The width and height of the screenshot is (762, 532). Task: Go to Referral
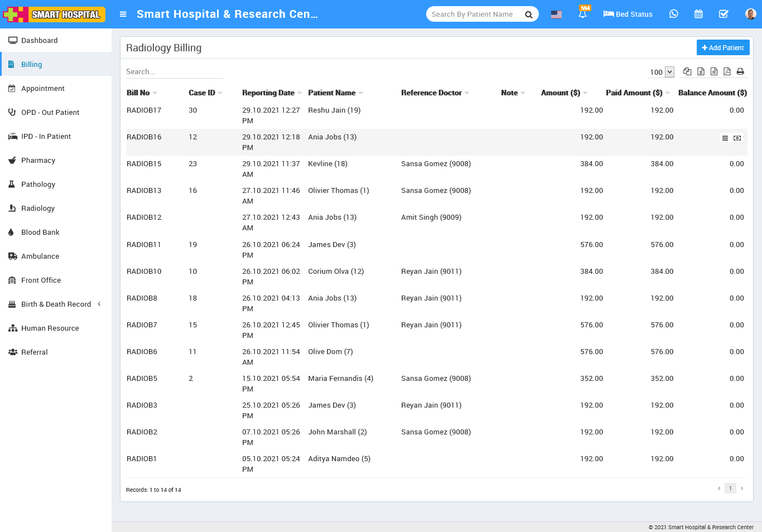pos(56,352)
